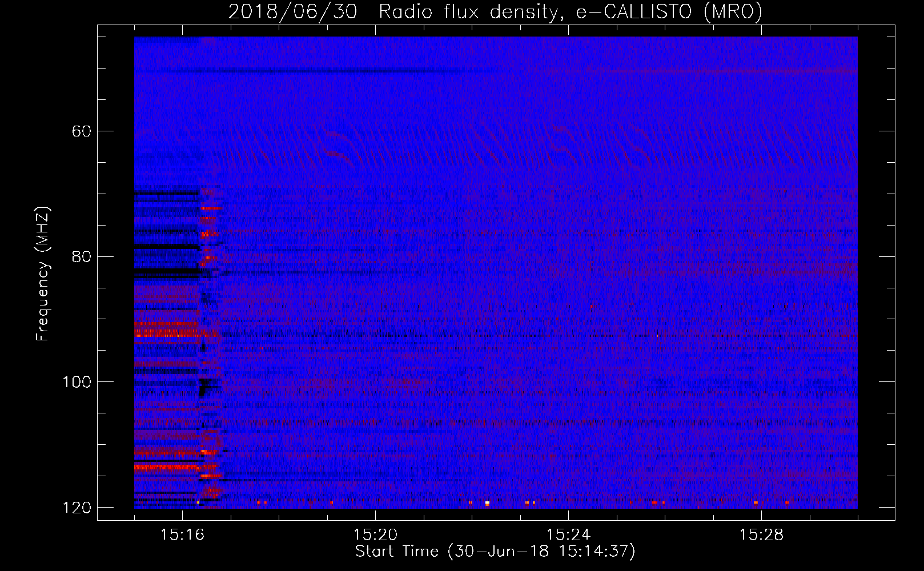Click the 15:16 time tick label
This screenshot has width=924, height=571.
(x=183, y=534)
